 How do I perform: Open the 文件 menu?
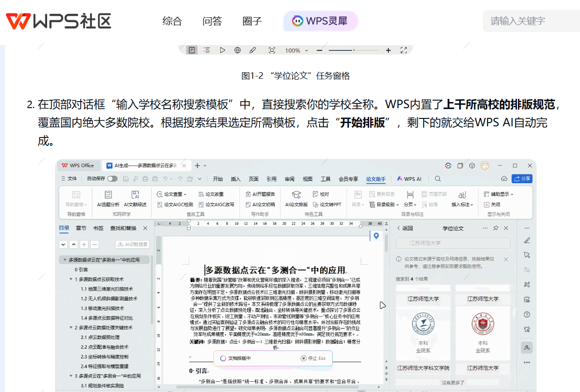point(69,179)
